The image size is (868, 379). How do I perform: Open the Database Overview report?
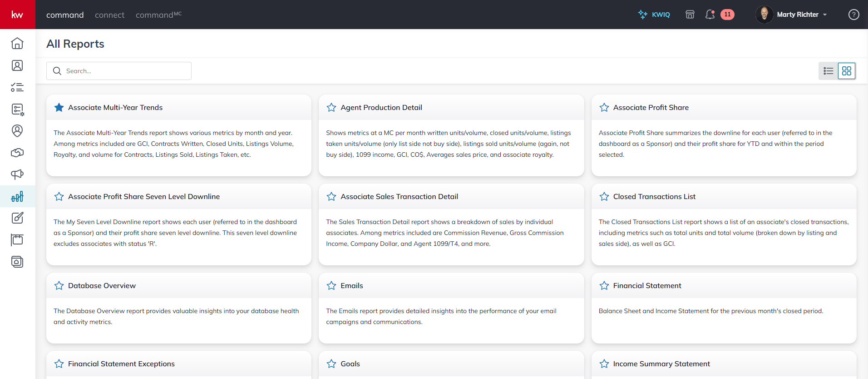coord(102,286)
